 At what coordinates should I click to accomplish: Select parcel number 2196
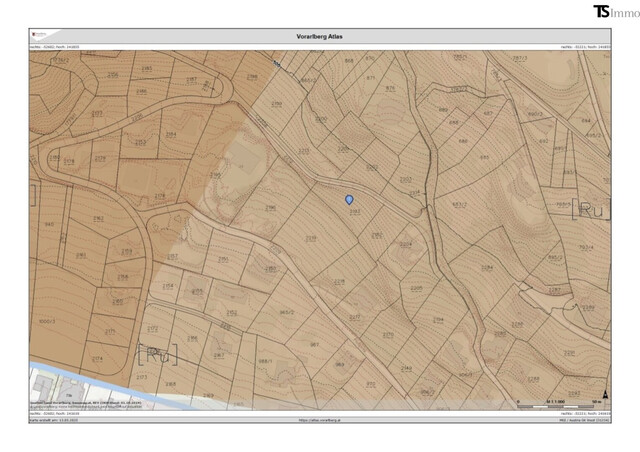coord(270,208)
